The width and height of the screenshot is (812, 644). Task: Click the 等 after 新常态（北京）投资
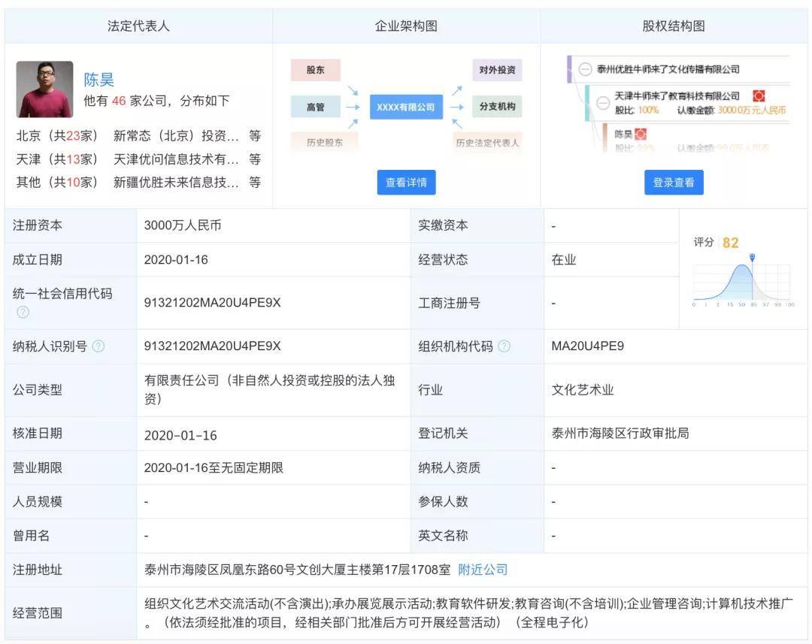point(254,135)
